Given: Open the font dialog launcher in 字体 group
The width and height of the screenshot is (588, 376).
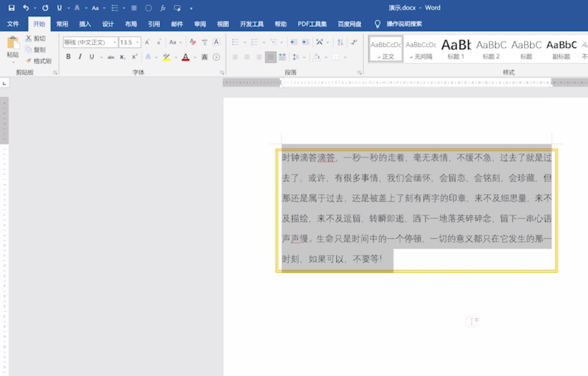Looking at the screenshot, I should pyautogui.click(x=222, y=73).
